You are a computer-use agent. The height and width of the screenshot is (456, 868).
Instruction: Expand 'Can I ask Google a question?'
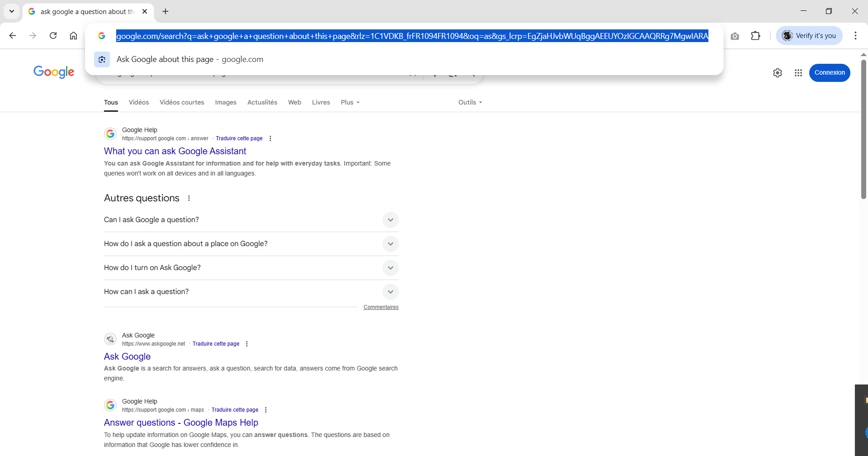251,220
